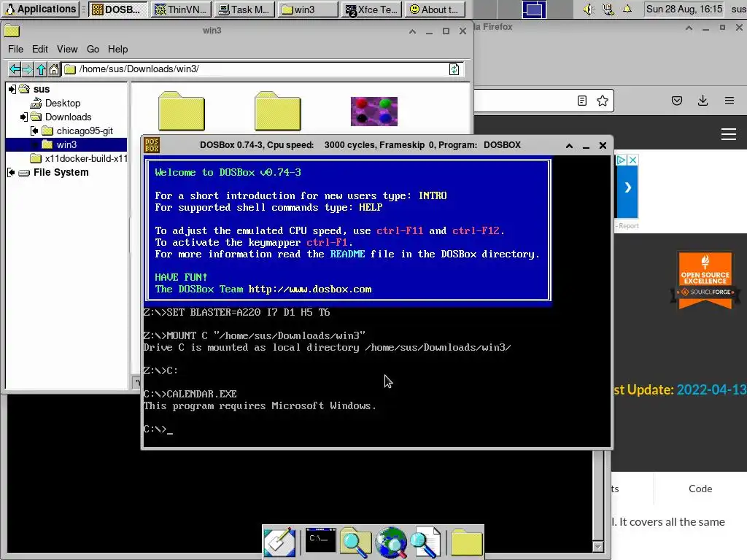
Task: Click the ad Report link
Action: point(628,226)
